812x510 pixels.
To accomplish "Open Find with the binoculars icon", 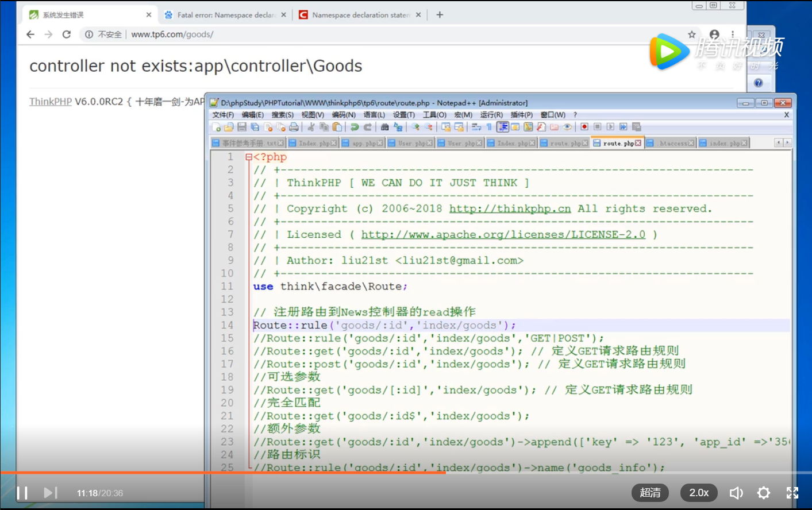I will coord(385,127).
